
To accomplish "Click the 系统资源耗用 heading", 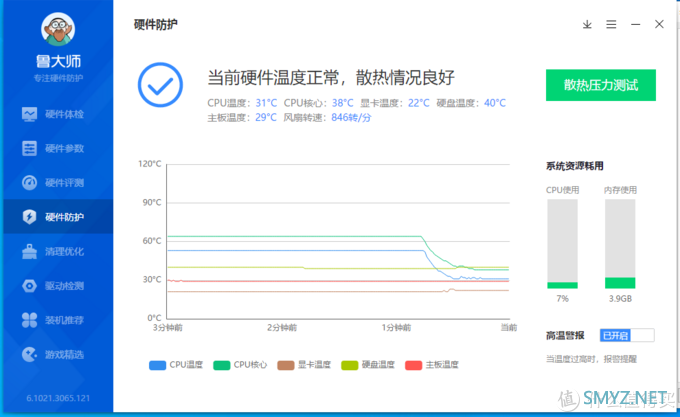I will (575, 166).
